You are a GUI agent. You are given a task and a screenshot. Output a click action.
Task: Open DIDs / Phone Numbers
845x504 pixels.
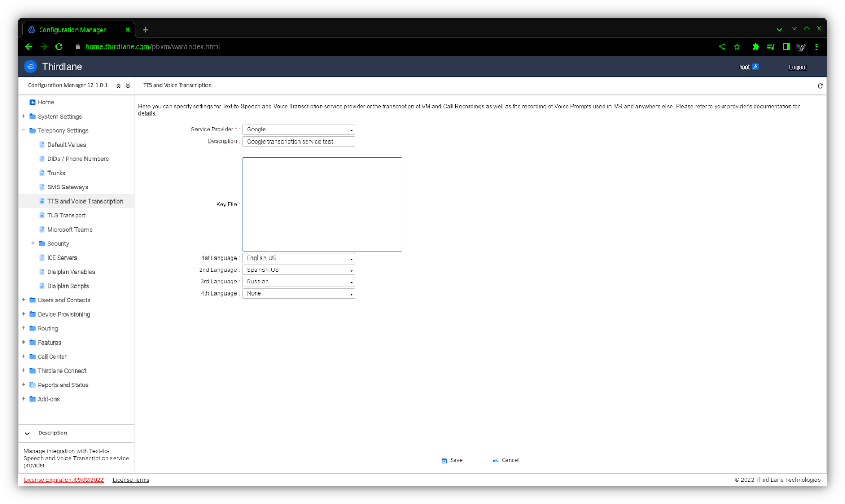(x=78, y=159)
